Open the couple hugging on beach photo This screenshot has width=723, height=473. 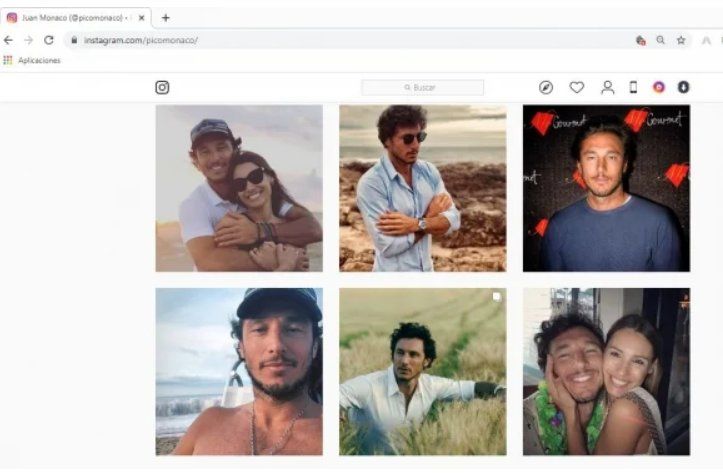coord(239,188)
